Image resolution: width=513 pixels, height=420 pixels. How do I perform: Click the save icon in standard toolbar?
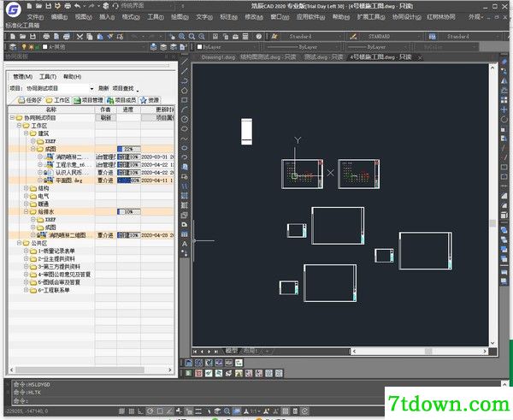pyautogui.click(x=32, y=37)
